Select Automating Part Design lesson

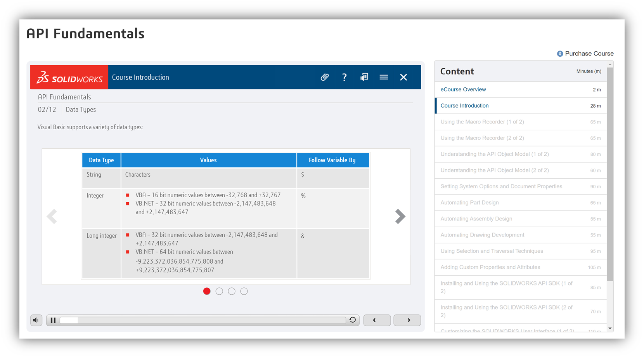(521, 203)
